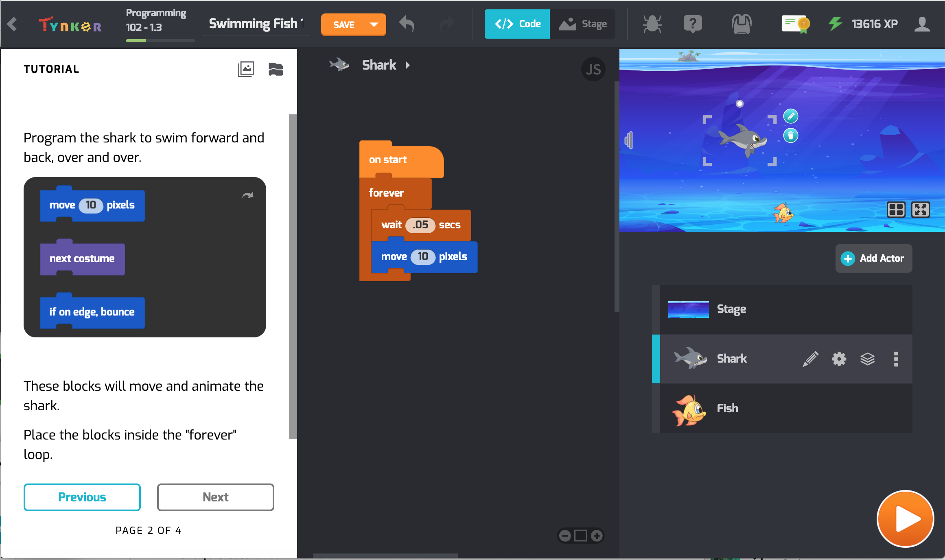This screenshot has width=945, height=560.
Task: Toggle the stage grid view icon
Action: [896, 210]
